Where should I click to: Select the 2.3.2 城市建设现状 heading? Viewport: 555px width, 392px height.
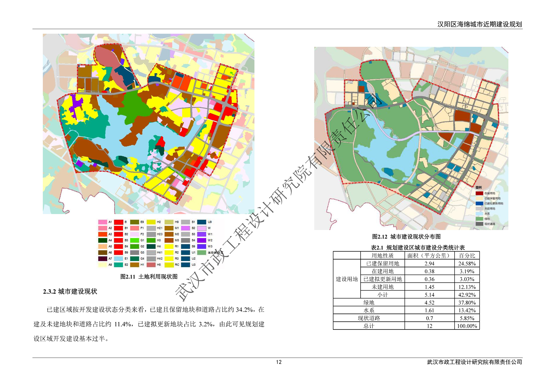pyautogui.click(x=70, y=291)
